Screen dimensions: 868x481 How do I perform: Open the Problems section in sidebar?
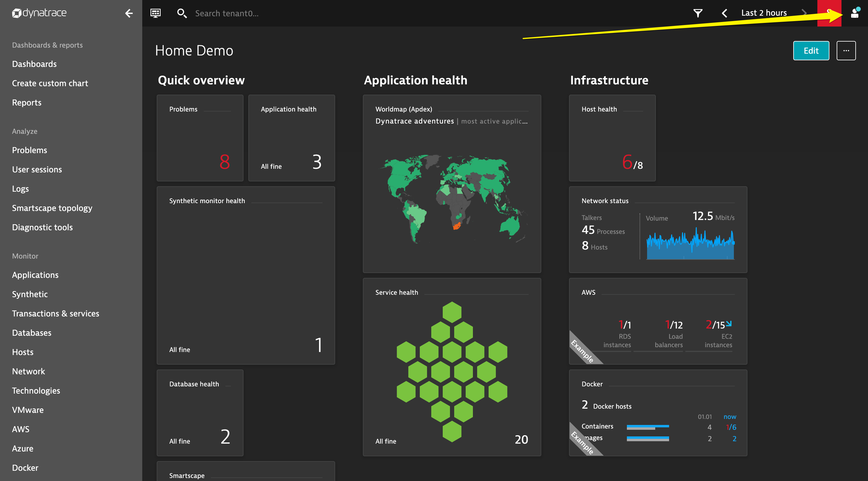[29, 150]
